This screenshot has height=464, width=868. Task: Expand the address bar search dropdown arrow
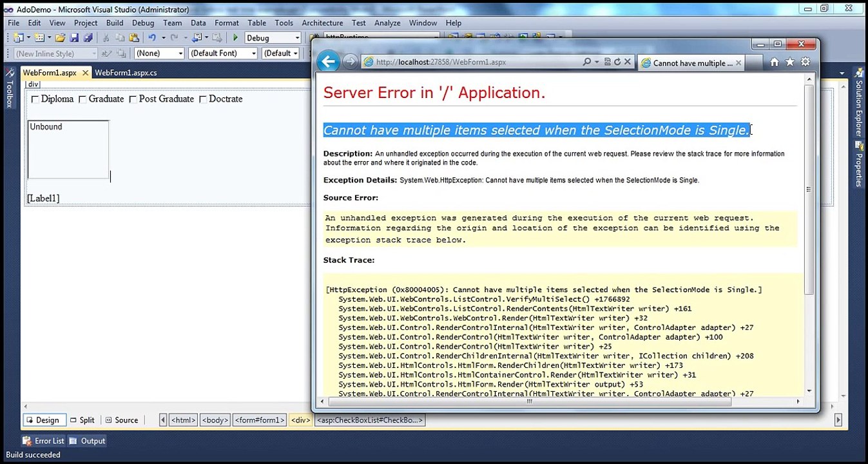point(597,62)
